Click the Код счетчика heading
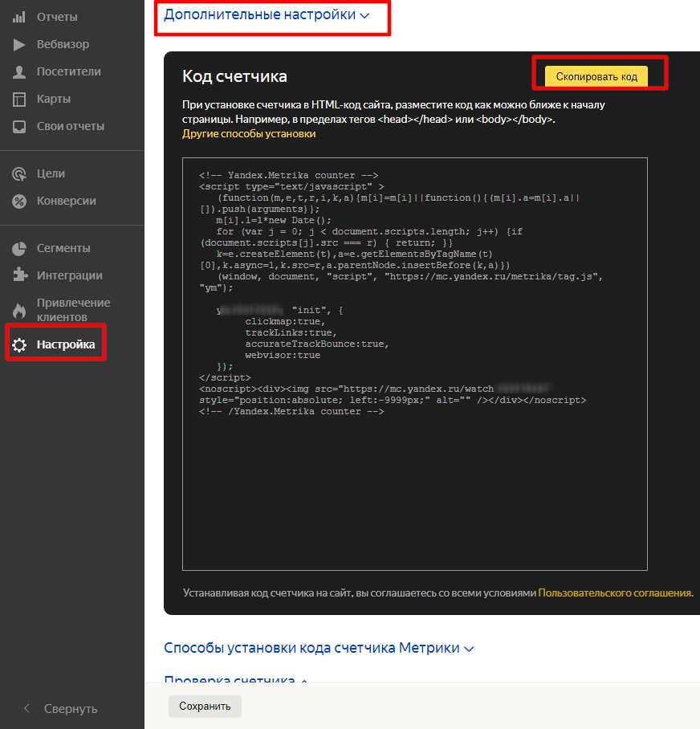 (x=234, y=76)
